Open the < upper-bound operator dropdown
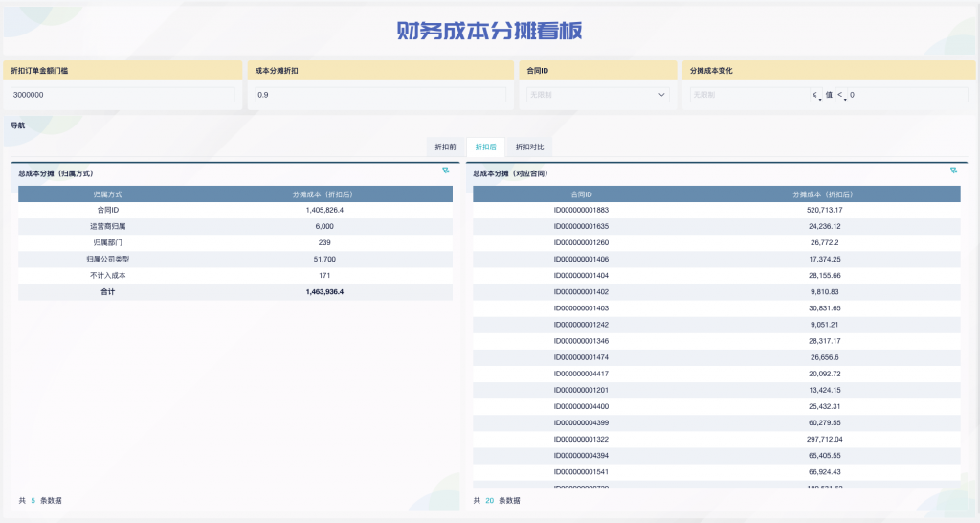980x523 pixels. point(842,96)
